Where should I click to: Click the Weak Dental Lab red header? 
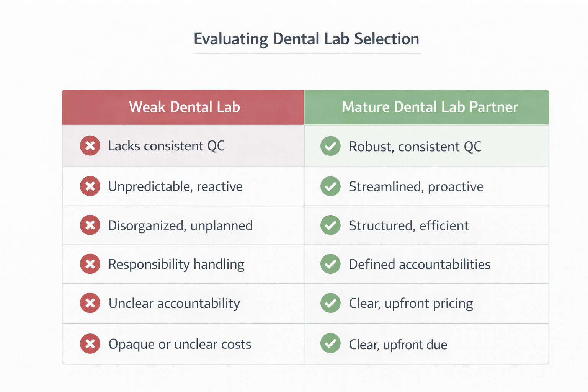pyautogui.click(x=183, y=107)
